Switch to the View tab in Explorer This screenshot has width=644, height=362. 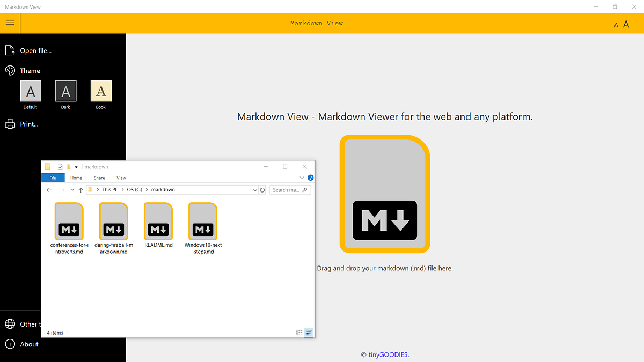coord(121,178)
